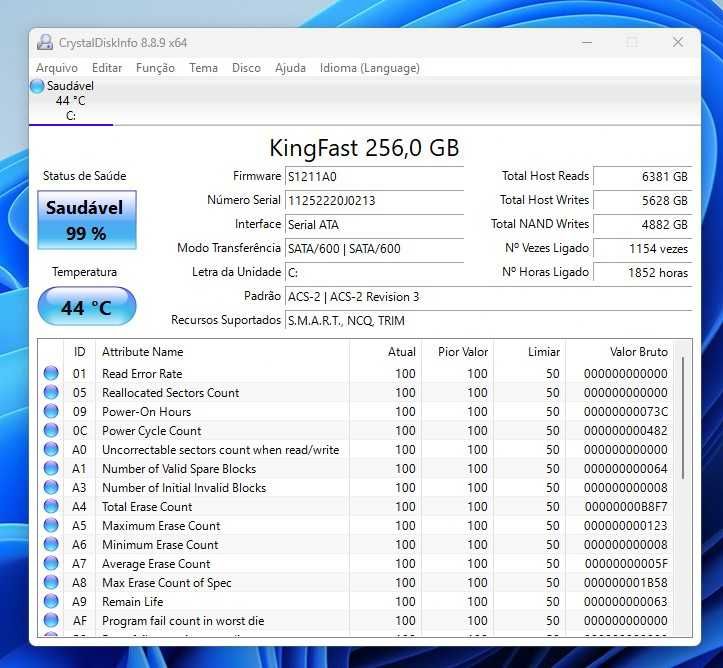Click the Pior Valor column header
Screen dimensions: 723x668
point(457,352)
